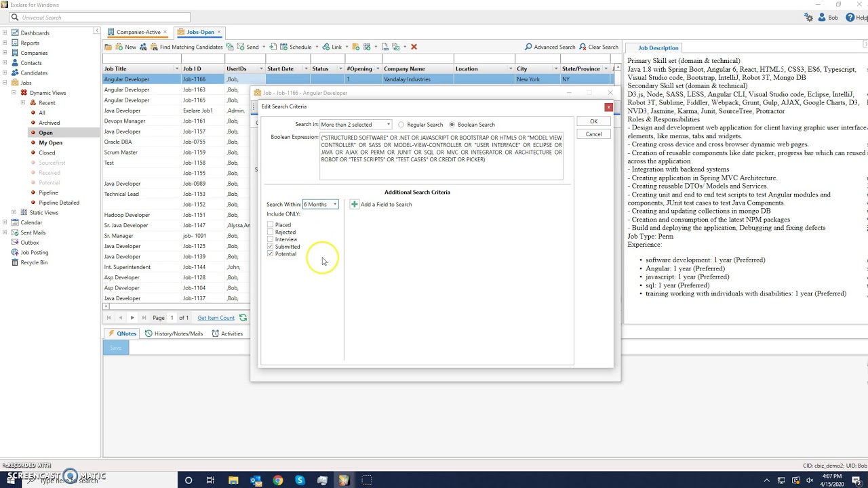
Task: Click the Bob user account icon
Action: tap(822, 18)
